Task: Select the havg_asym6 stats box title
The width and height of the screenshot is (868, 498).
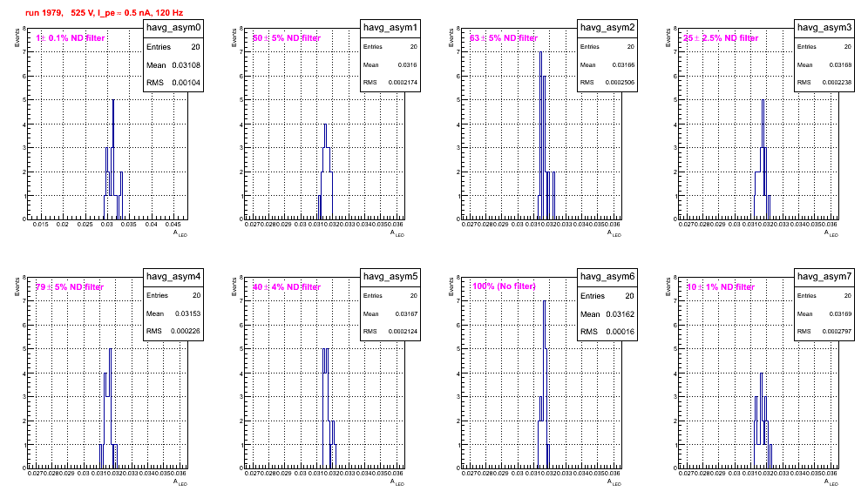Action: 607,277
